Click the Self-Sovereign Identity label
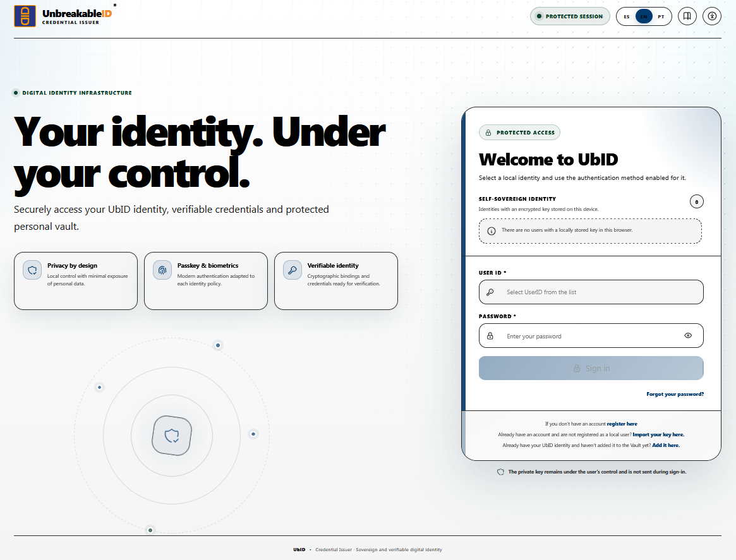 (x=517, y=199)
